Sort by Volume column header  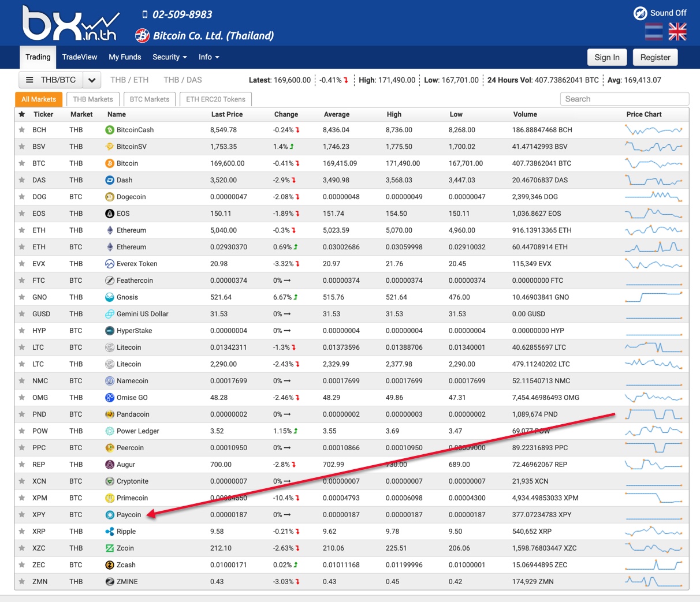tap(525, 114)
